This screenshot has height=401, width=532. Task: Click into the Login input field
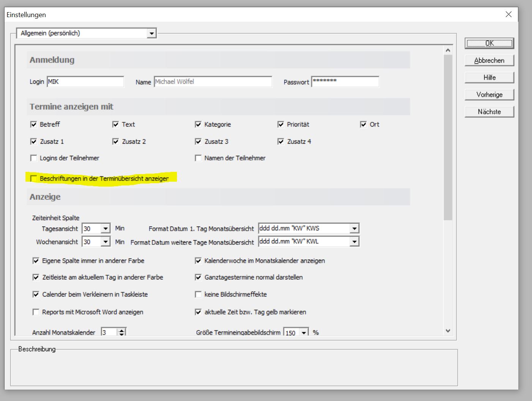(85, 82)
